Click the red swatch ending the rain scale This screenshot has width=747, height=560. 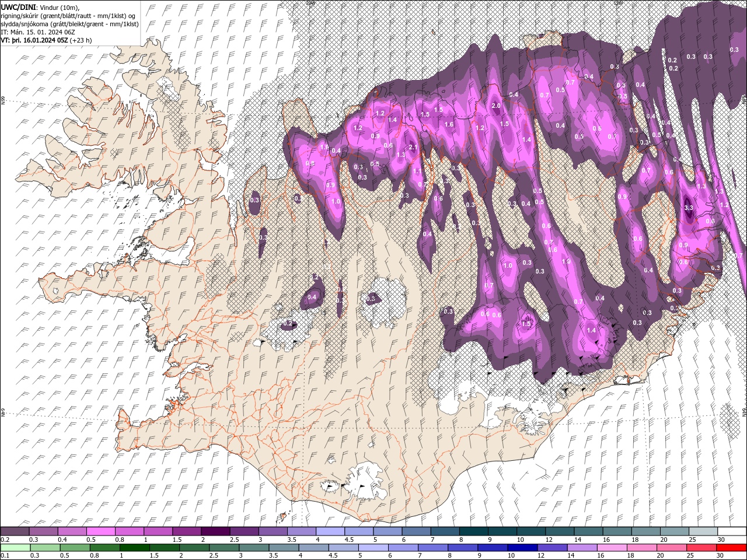coord(732,548)
